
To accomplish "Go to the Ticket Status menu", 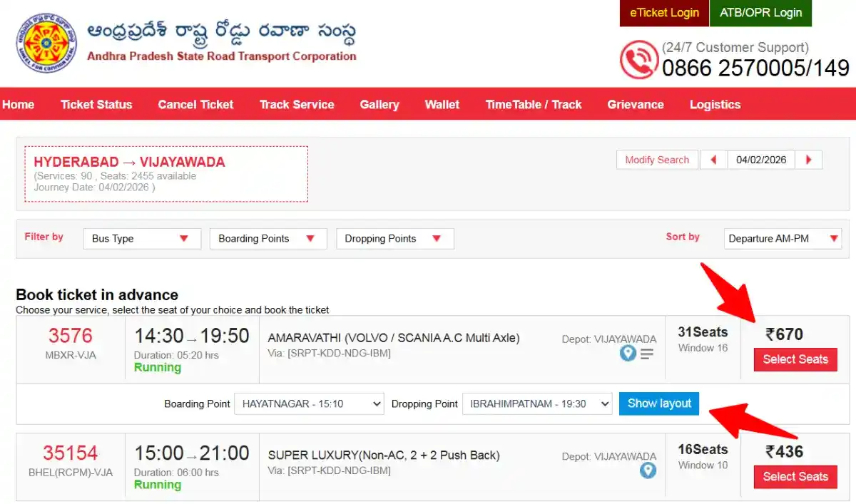I will (x=96, y=104).
